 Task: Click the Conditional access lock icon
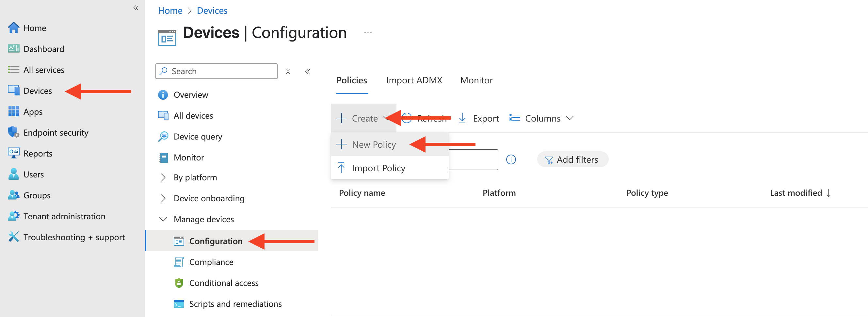tap(179, 283)
